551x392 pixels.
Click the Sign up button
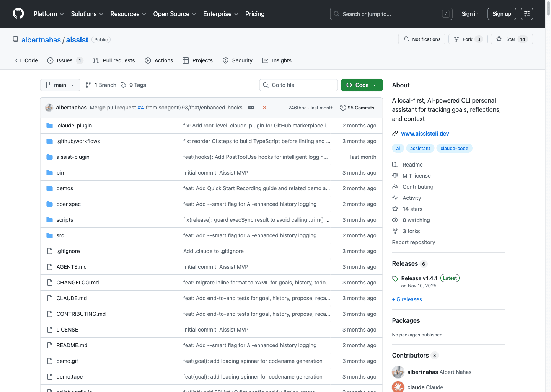click(502, 14)
